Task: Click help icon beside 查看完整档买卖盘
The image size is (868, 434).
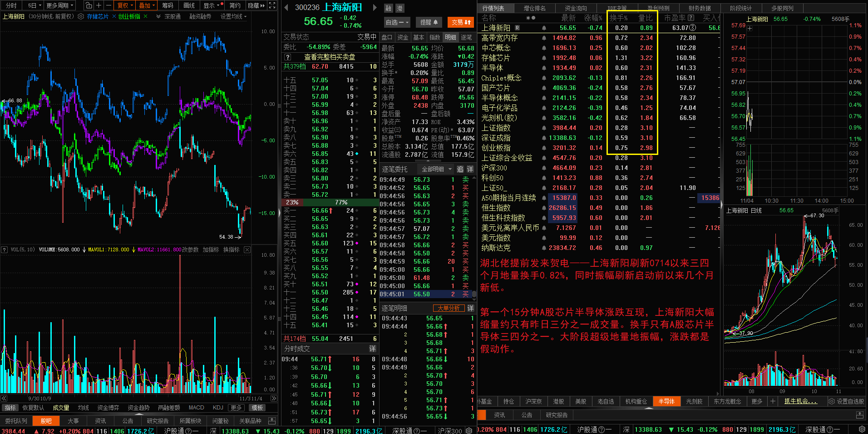Action: tap(287, 57)
